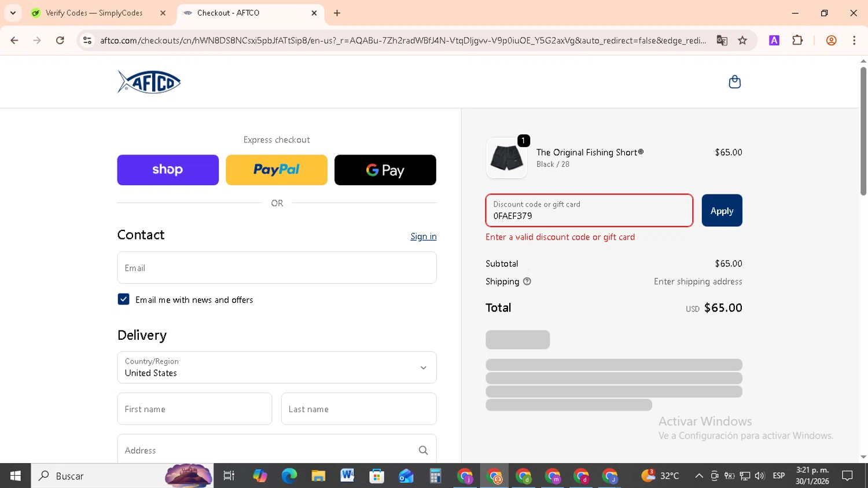This screenshot has width=868, height=488.
Task: Click the browser forward arrow
Action: click(37, 41)
